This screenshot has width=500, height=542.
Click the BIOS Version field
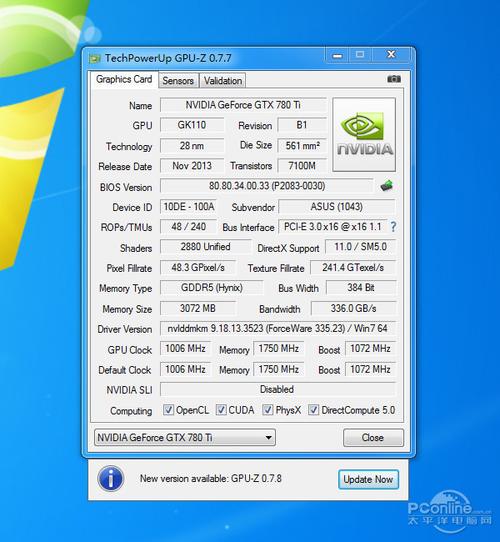pos(267,186)
